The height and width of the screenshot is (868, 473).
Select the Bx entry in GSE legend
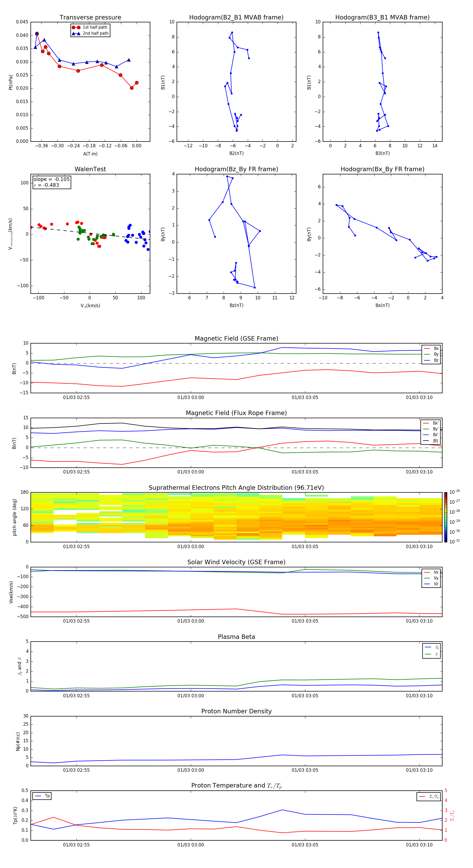(431, 349)
